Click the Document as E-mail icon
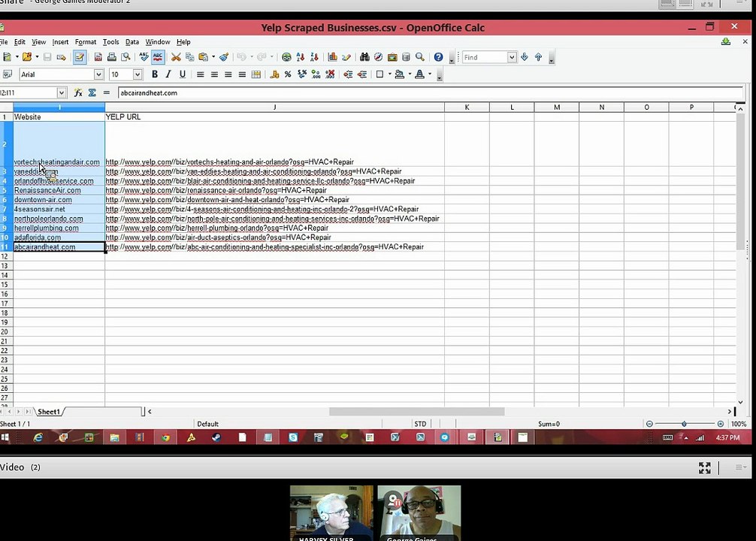 tap(61, 57)
